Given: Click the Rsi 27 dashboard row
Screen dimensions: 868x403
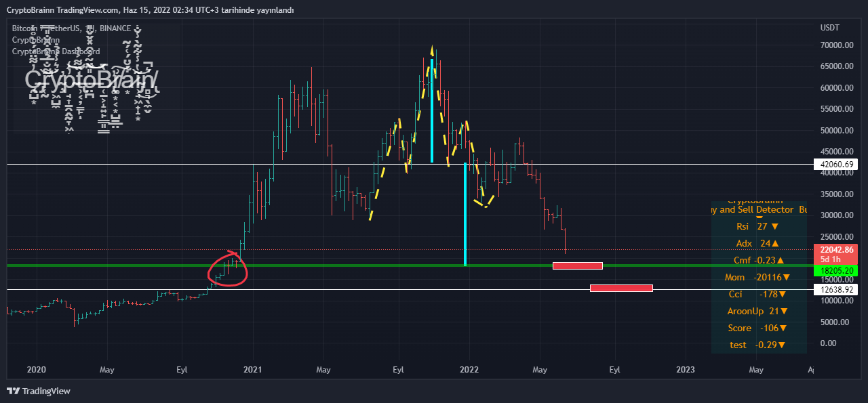Looking at the screenshot, I should pos(758,226).
